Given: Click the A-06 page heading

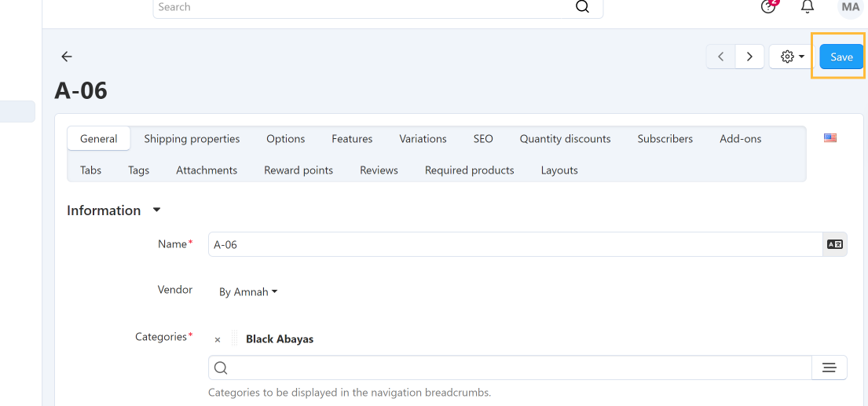Looking at the screenshot, I should [x=81, y=90].
